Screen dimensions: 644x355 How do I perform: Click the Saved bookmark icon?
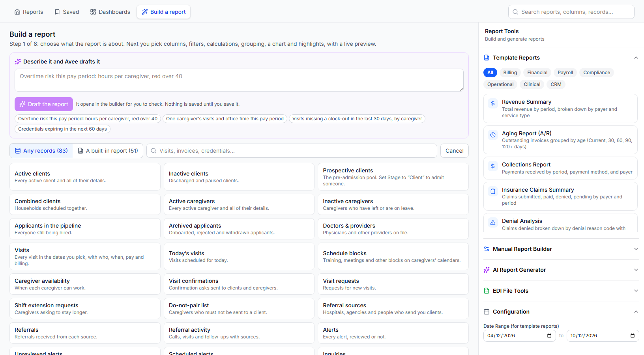pos(57,12)
